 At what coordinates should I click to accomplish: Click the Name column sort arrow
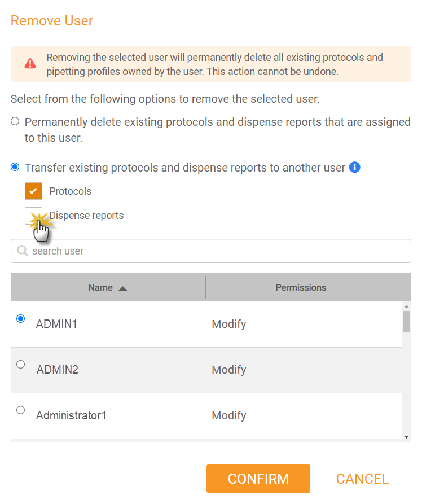pos(123,288)
